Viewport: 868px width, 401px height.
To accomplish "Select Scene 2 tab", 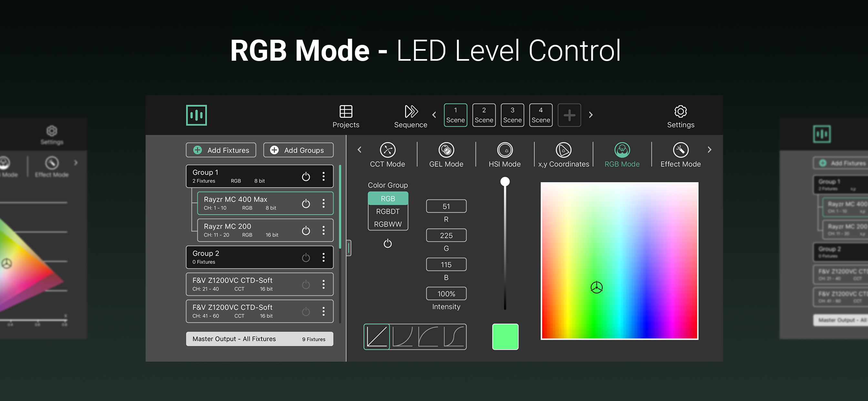I will [484, 115].
